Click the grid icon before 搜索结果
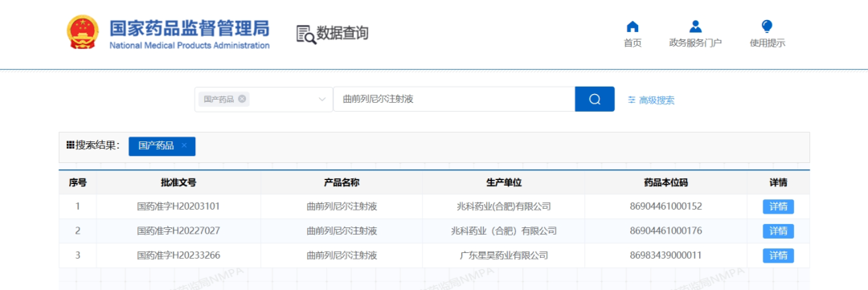Image resolution: width=868 pixels, height=290 pixels. pos(70,145)
